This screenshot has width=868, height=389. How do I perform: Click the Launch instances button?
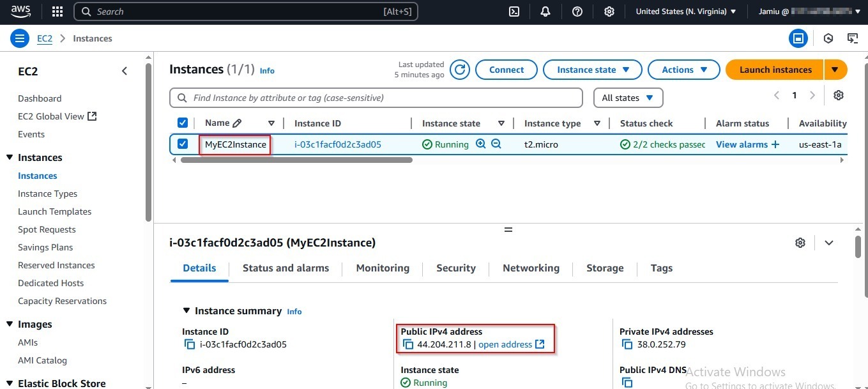(775, 70)
